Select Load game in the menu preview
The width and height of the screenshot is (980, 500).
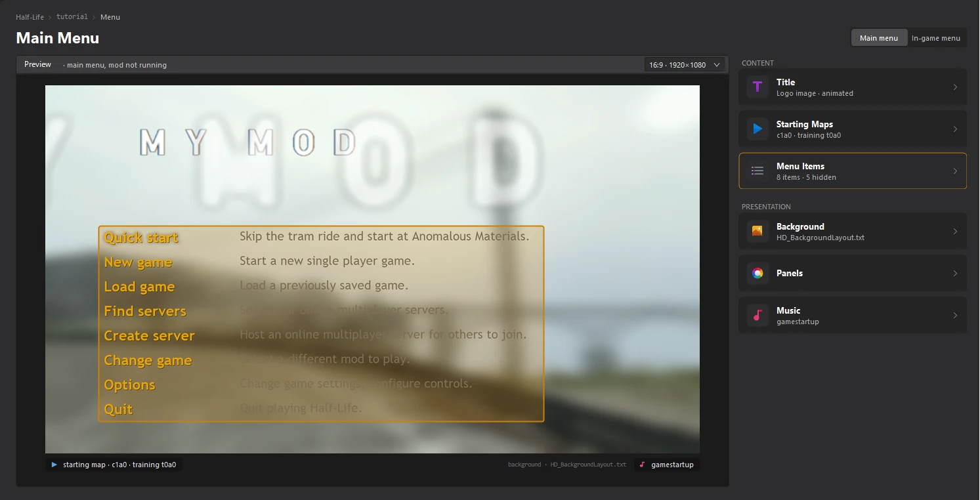pos(139,287)
